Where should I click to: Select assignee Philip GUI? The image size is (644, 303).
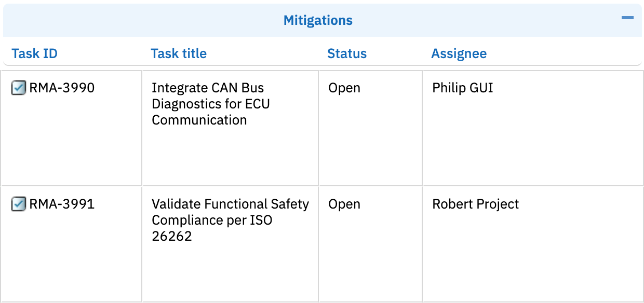coord(463,88)
